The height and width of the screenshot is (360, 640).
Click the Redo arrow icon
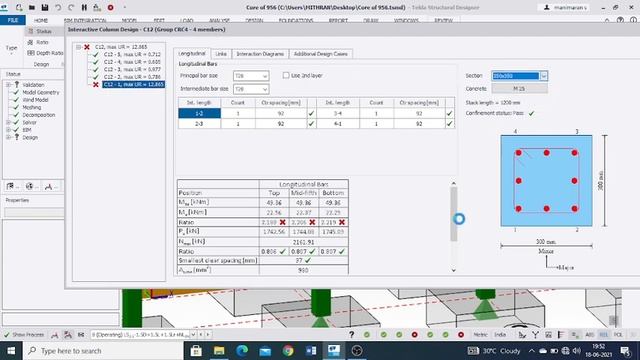pyautogui.click(x=71, y=7)
